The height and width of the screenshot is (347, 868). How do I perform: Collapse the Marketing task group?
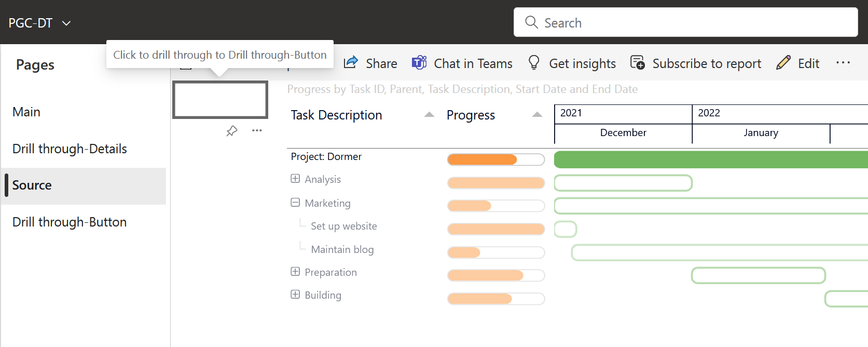click(295, 202)
